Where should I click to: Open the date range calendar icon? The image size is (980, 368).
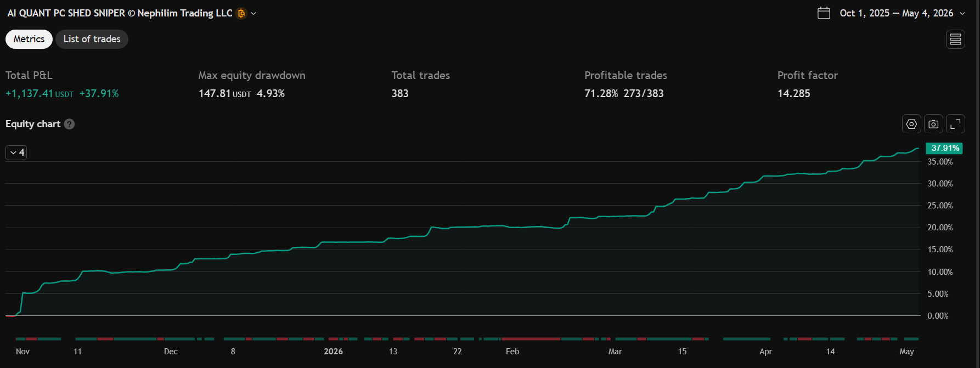824,13
